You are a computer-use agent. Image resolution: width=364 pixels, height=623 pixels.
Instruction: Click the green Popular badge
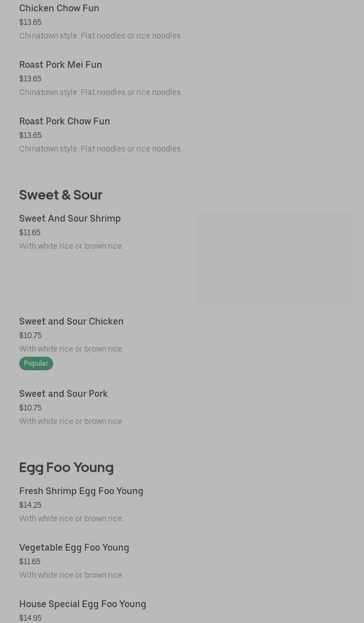coord(36,364)
